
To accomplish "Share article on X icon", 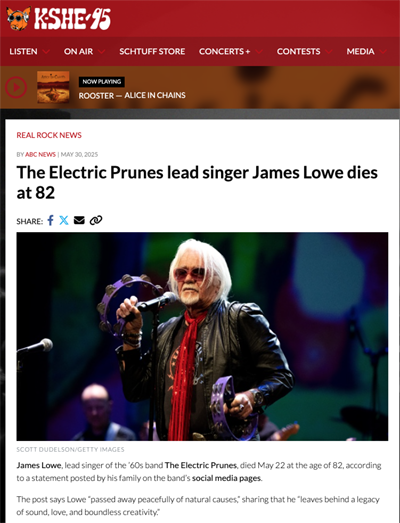I will [x=64, y=220].
